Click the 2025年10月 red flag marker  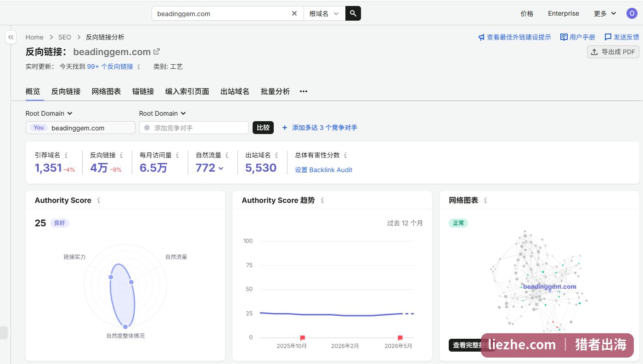pyautogui.click(x=302, y=338)
